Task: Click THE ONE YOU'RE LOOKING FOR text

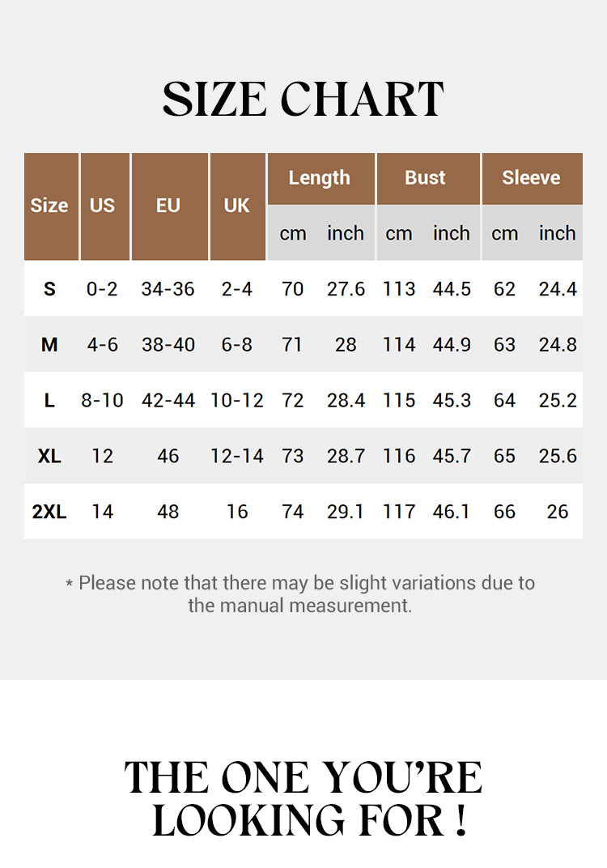Action: pyautogui.click(x=303, y=799)
